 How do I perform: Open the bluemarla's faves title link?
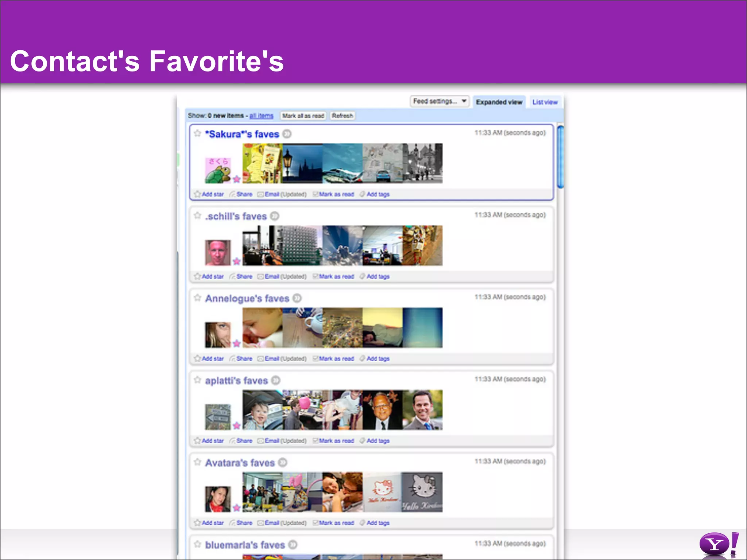coord(245,545)
